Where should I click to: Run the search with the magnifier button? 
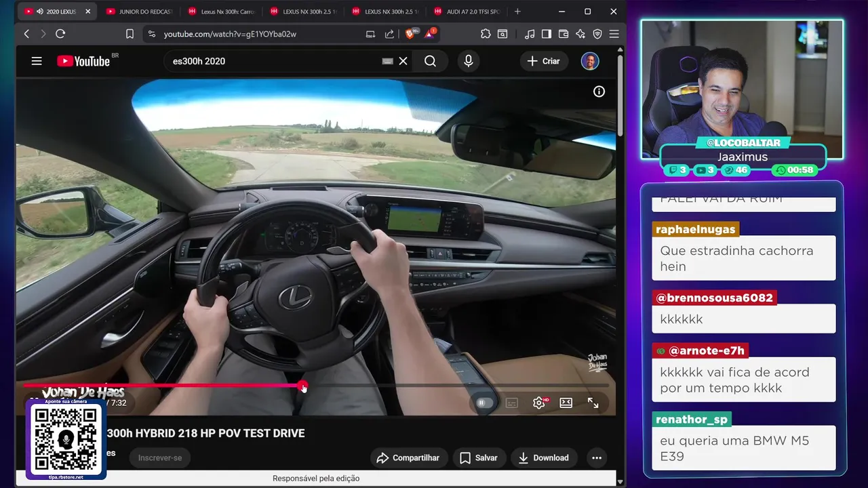tap(430, 61)
